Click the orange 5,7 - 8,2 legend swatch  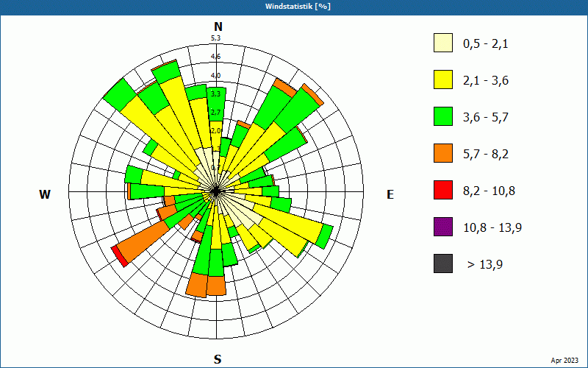click(443, 153)
